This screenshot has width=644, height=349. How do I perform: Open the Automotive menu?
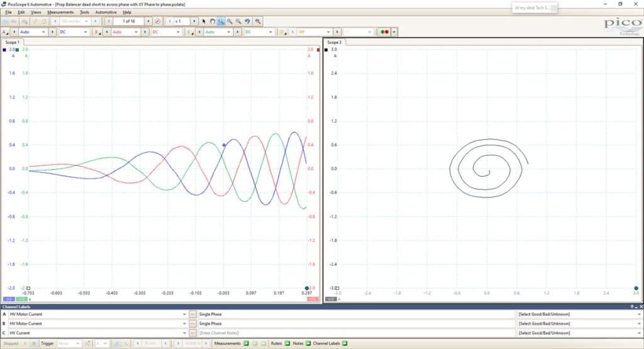click(106, 13)
